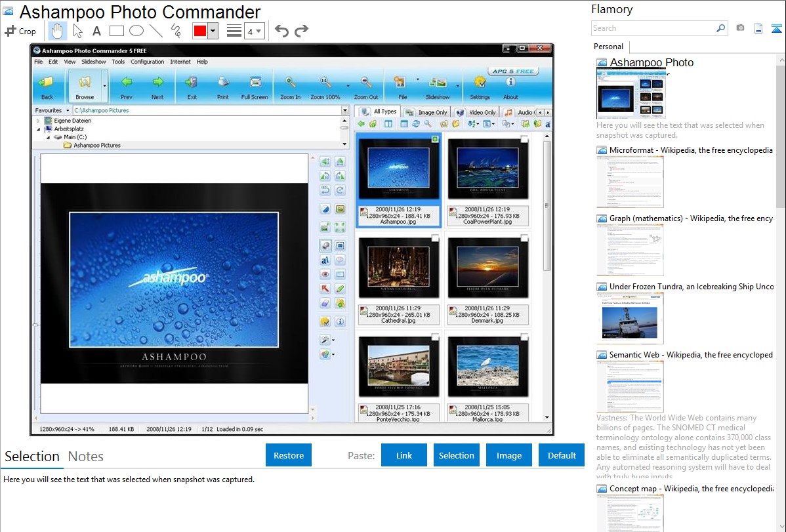This screenshot has width=786, height=532.
Task: Switch to the Video Only tab
Action: tap(476, 112)
